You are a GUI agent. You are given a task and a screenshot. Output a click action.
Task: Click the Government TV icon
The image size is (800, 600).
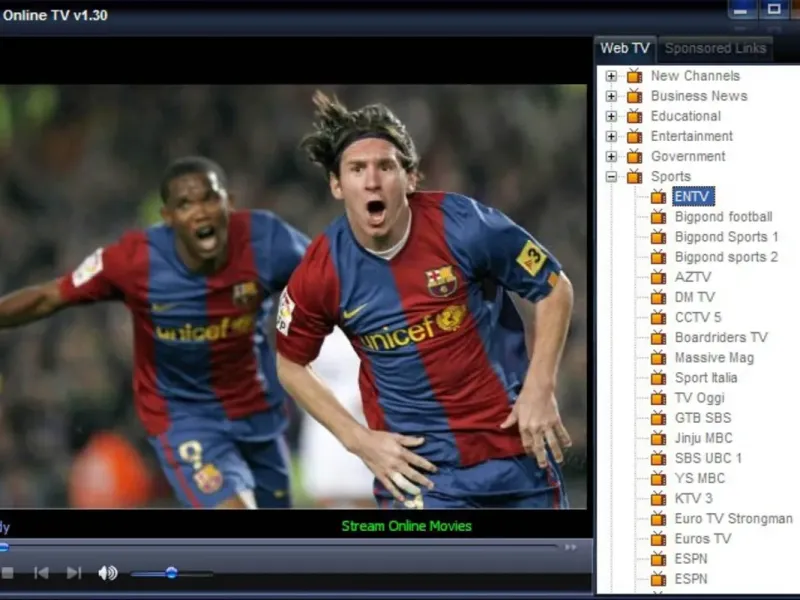pyautogui.click(x=634, y=156)
